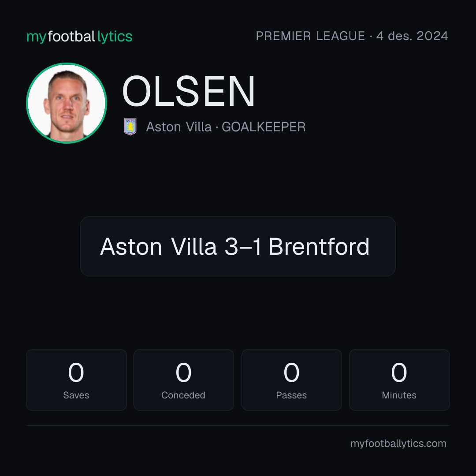Click the 3–1 scoreline text

243,246
